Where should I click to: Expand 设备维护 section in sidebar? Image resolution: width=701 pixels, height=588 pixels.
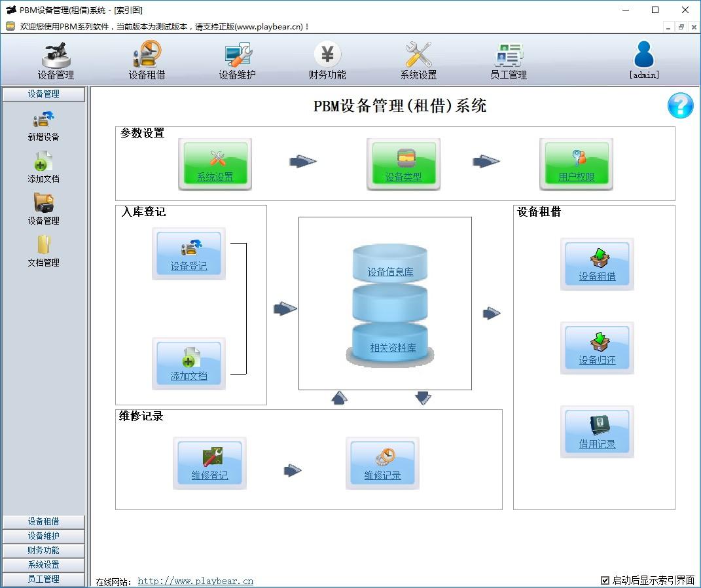[x=43, y=536]
